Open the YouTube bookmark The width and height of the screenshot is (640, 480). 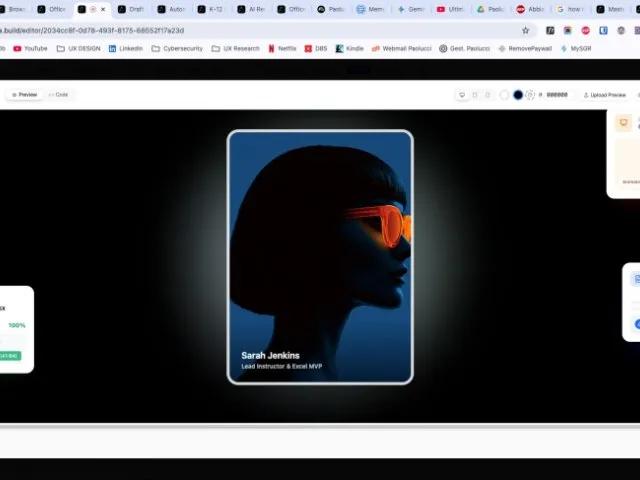coord(30,49)
